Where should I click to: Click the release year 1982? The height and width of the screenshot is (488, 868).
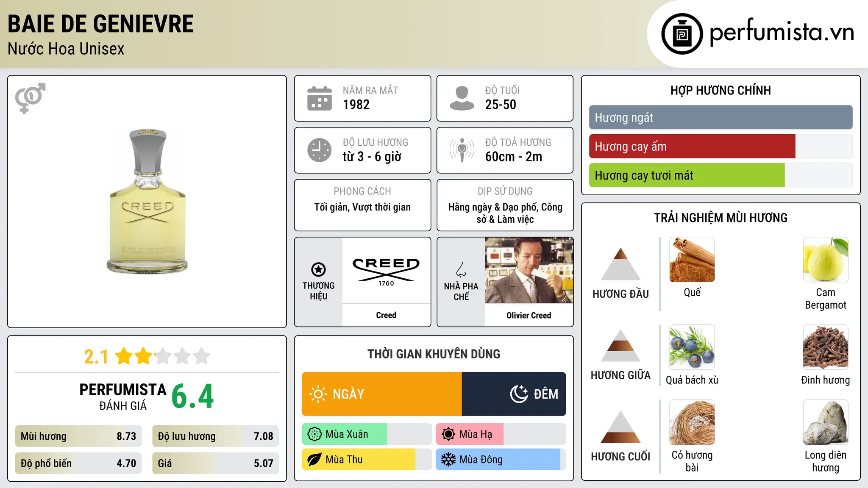coord(356,105)
